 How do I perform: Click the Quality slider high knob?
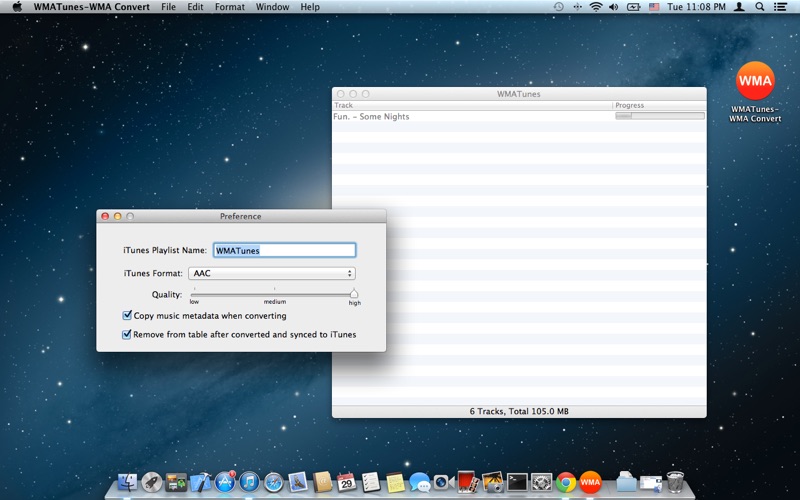point(354,294)
